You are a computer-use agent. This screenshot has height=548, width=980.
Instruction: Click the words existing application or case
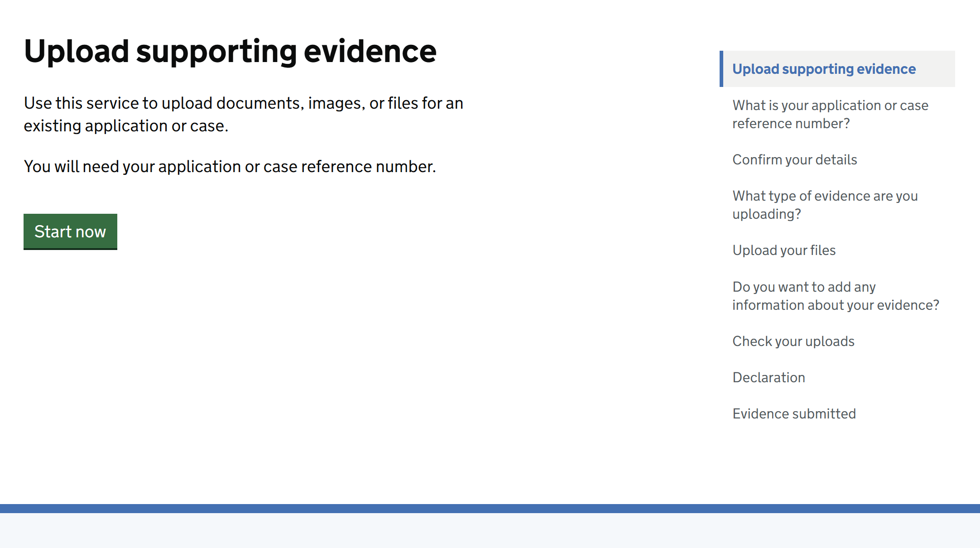pos(126,126)
